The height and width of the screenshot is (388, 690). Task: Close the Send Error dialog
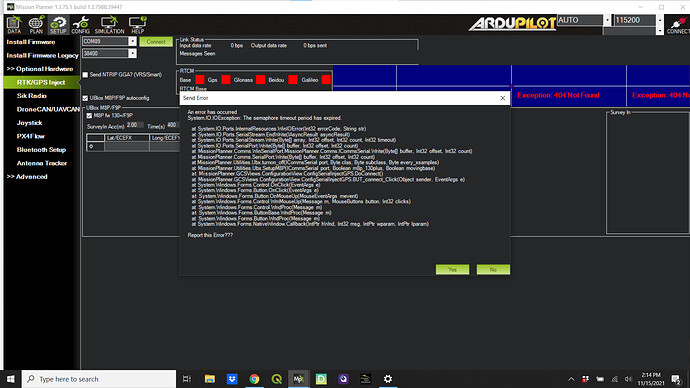click(x=503, y=98)
